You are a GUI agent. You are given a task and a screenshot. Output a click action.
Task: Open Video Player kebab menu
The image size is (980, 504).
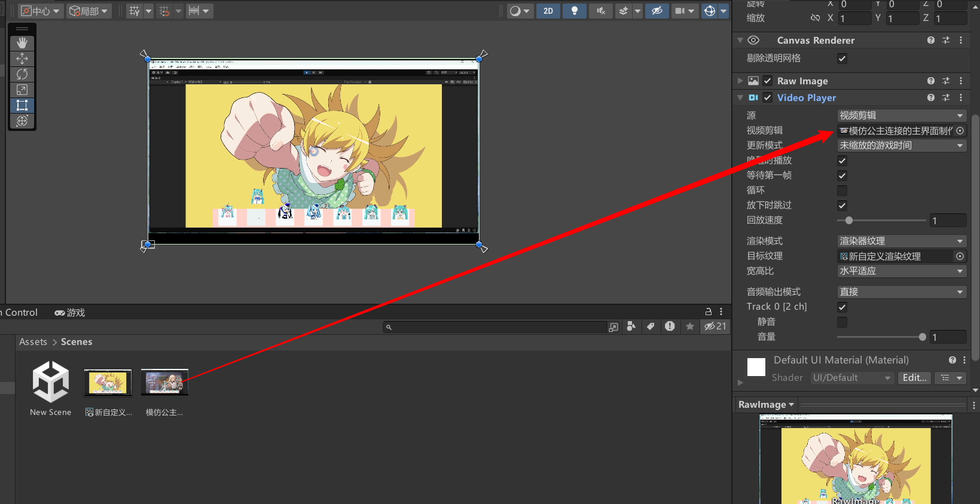click(961, 97)
